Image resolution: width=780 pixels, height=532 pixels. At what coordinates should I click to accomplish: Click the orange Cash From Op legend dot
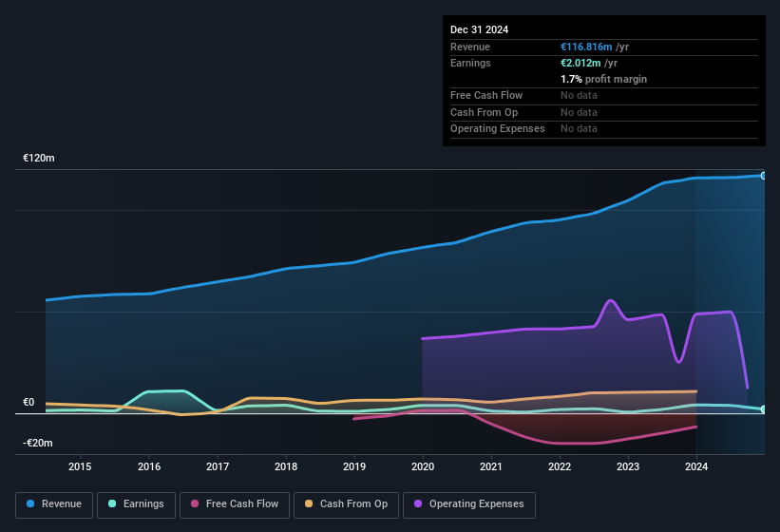[x=308, y=503]
